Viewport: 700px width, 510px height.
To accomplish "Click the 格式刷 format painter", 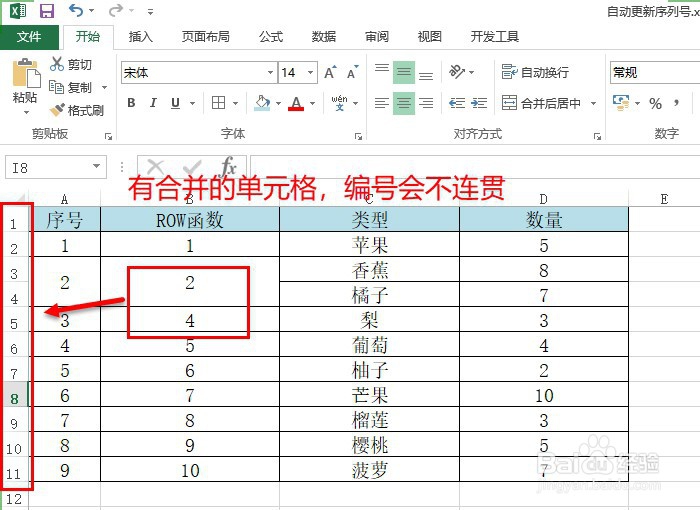I will [x=77, y=110].
